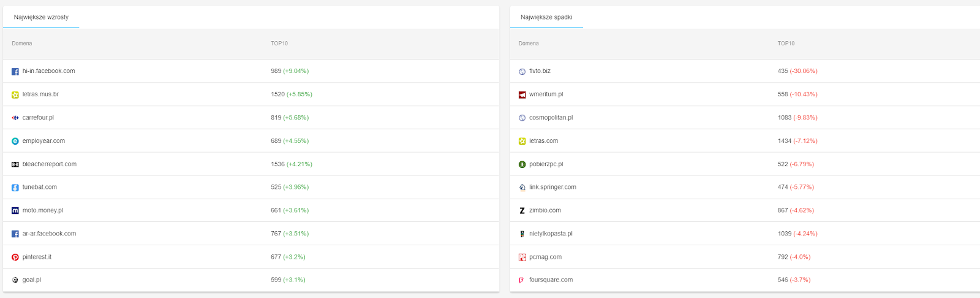This screenshot has height=298, width=980.
Task: Open the letras.mus.br domain link
Action: 40,94
